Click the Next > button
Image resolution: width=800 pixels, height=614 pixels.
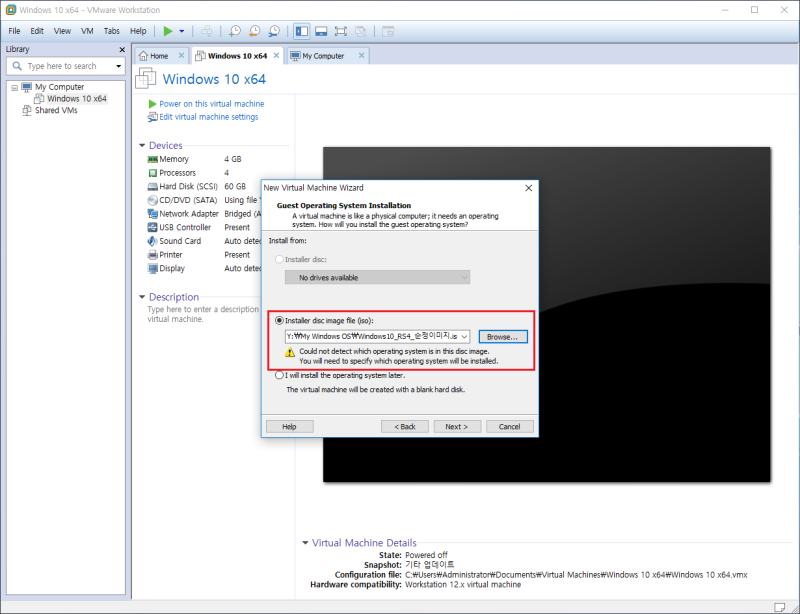pyautogui.click(x=457, y=427)
